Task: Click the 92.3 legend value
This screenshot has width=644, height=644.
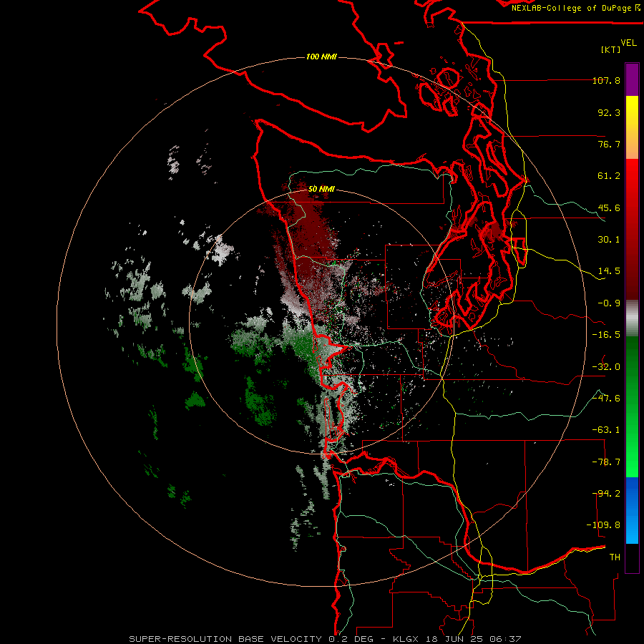Action: click(609, 112)
